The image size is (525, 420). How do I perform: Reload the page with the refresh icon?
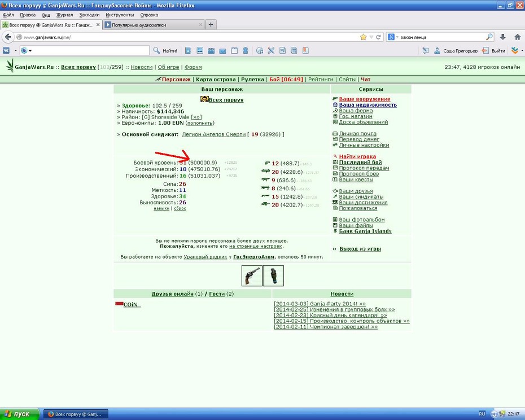[x=378, y=37]
